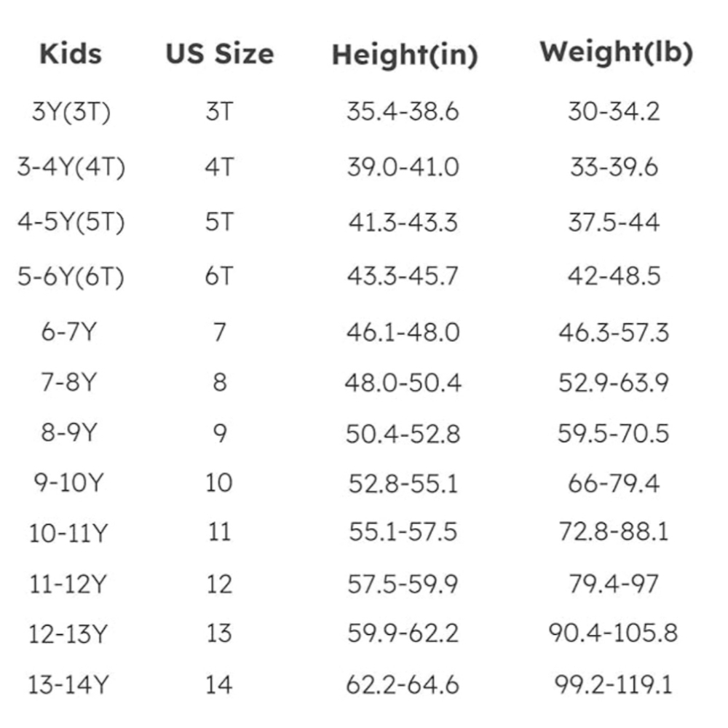Screen dimensions: 728x728
Task: Select the 10-11Y kids size label
Action: (x=68, y=533)
